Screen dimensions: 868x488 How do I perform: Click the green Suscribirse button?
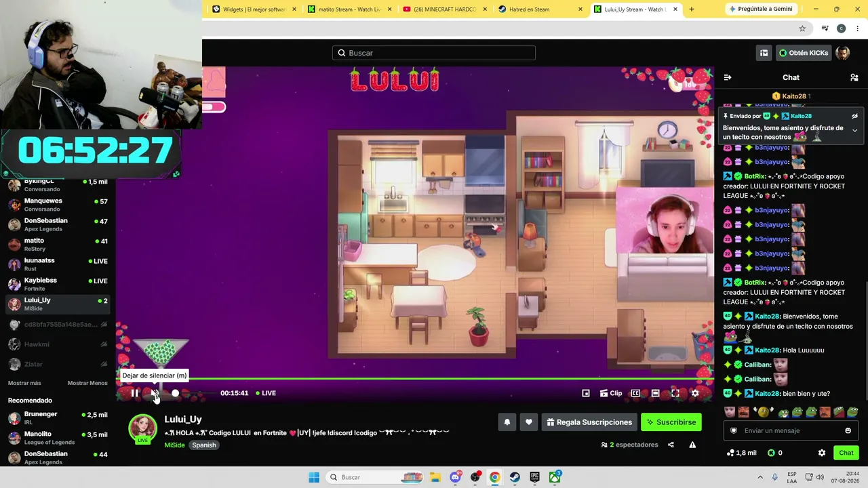(671, 422)
